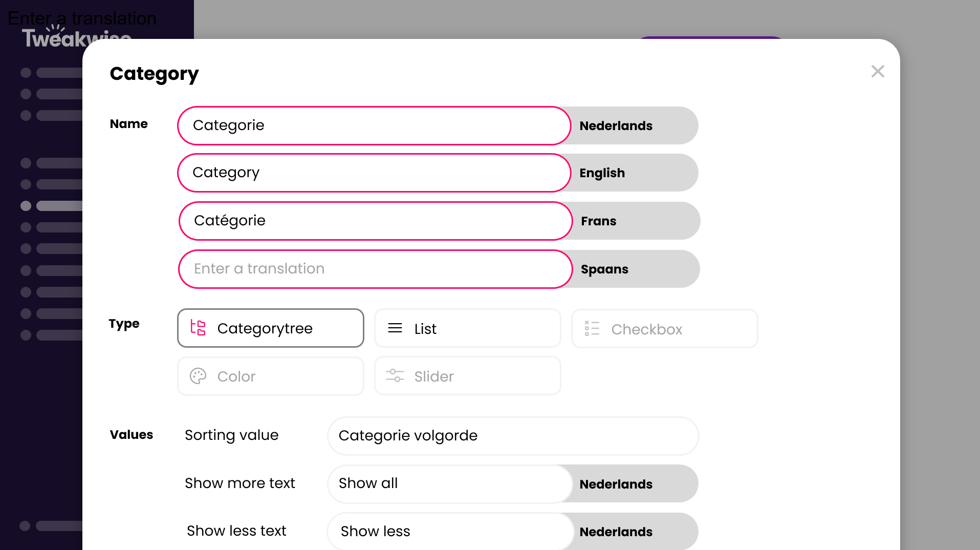This screenshot has width=980, height=550.
Task: Select the Color type option
Action: [x=271, y=376]
